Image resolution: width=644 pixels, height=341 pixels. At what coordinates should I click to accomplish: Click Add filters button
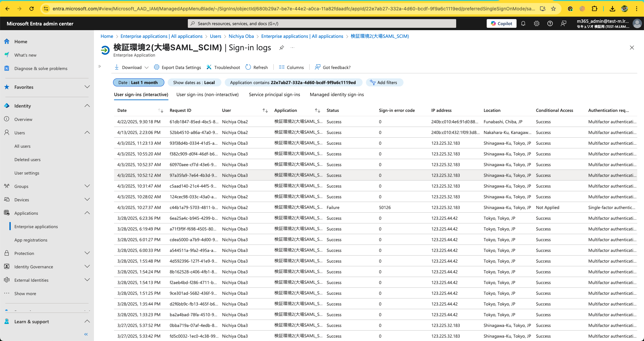384,82
